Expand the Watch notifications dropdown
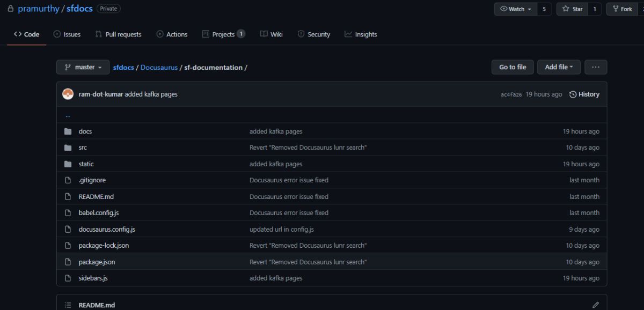This screenshot has width=644, height=310. (515, 9)
